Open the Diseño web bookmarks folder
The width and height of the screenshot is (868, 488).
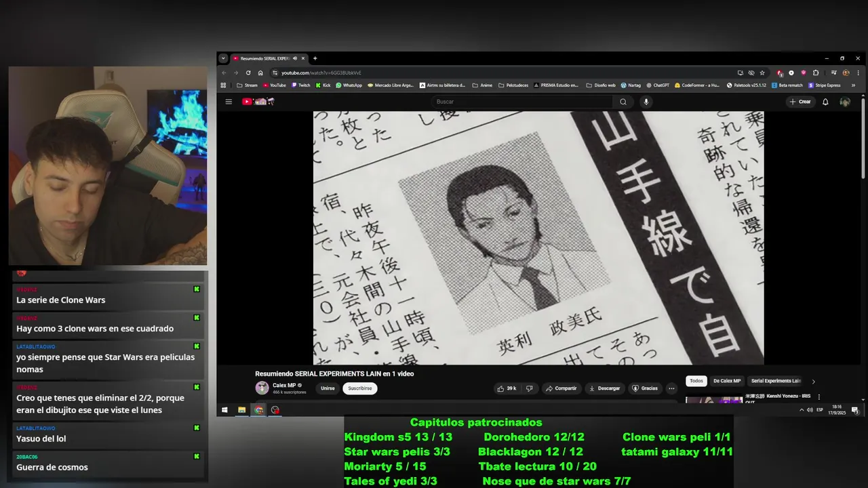tap(601, 85)
